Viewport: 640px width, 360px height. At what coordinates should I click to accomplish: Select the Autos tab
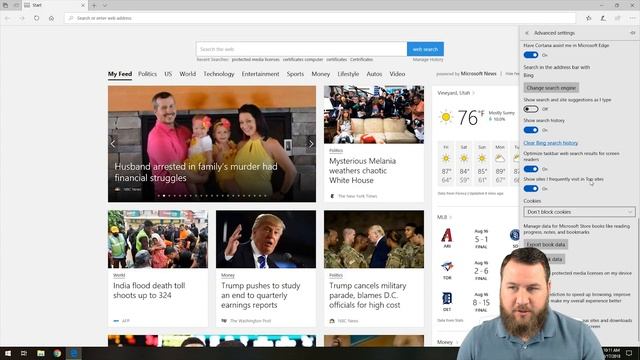coord(374,74)
